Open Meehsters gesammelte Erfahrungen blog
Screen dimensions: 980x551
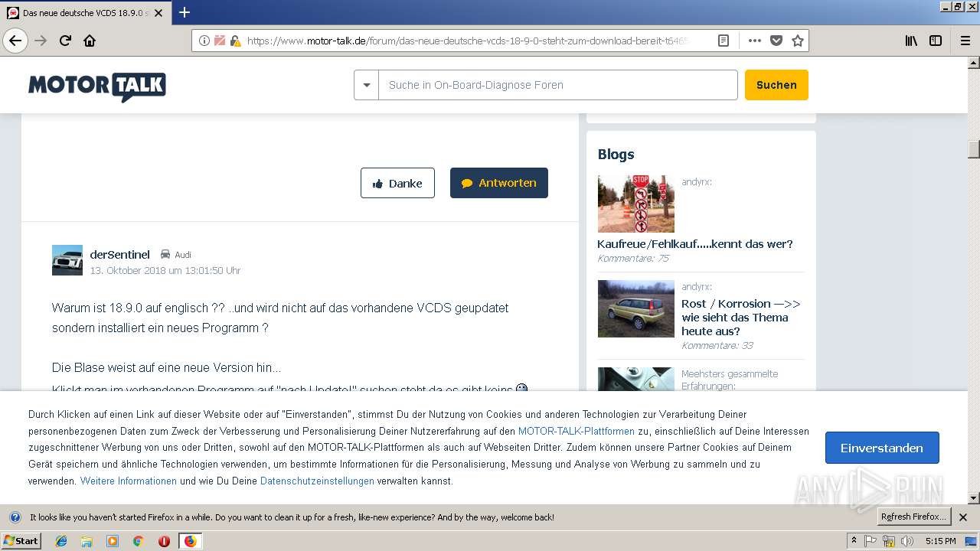pos(730,380)
